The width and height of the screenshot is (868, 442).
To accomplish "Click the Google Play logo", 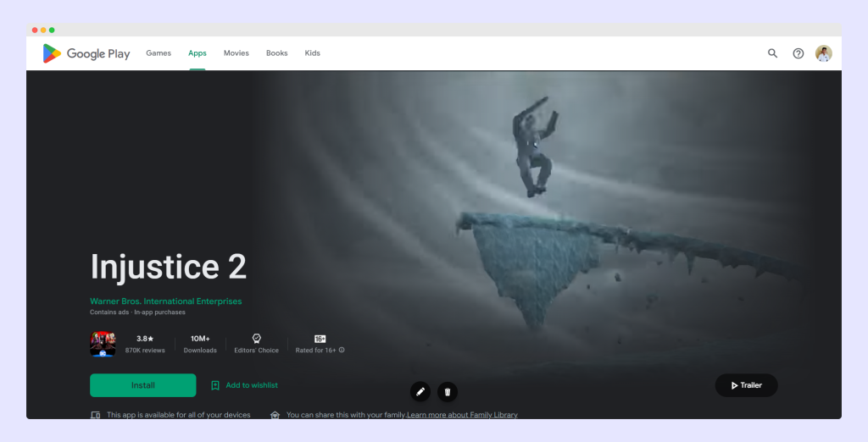I will [86, 53].
